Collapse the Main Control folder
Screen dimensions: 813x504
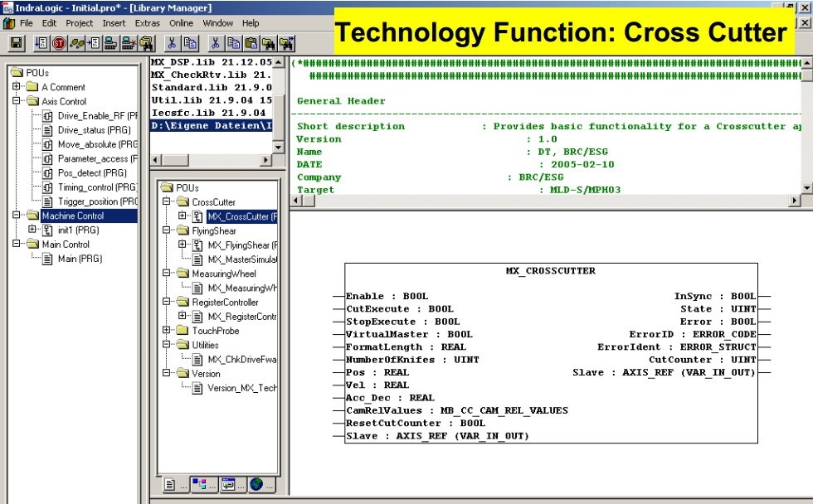click(x=16, y=243)
